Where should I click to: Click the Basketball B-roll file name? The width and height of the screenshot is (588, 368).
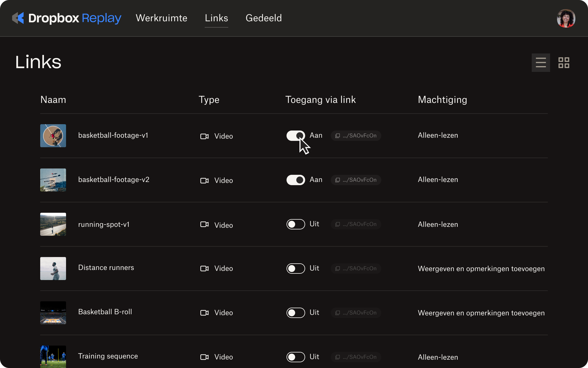point(105,312)
